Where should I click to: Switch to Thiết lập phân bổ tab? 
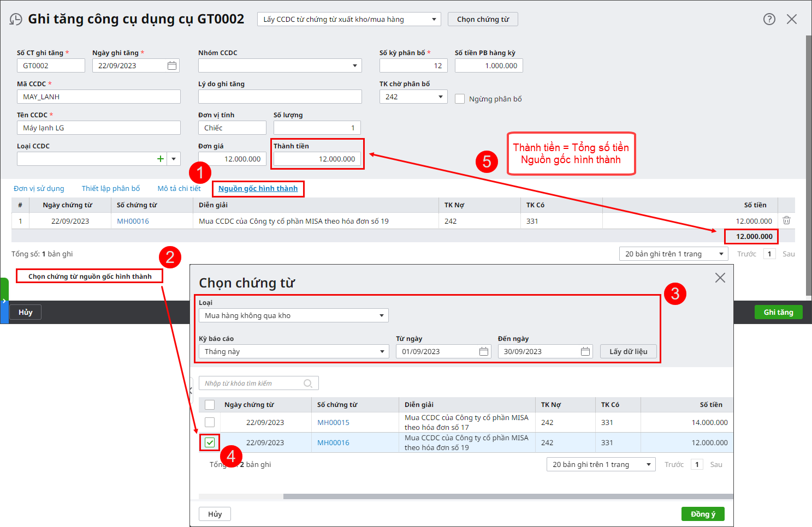click(x=111, y=189)
